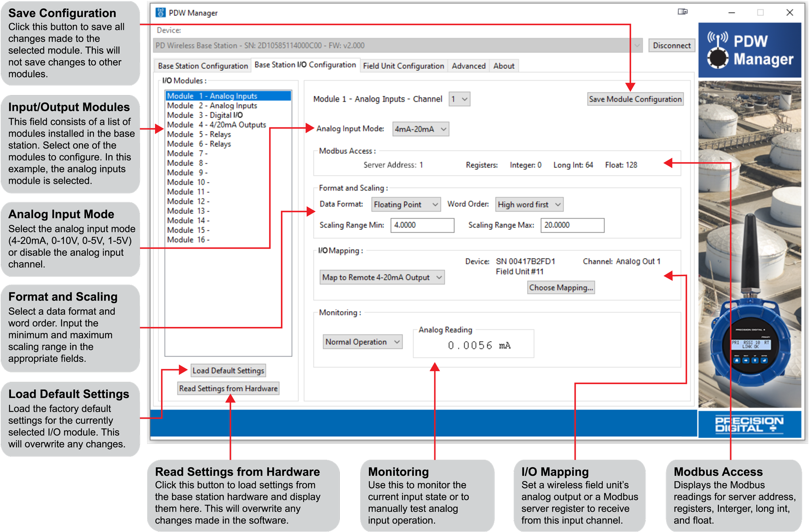This screenshot has width=809, height=532.
Task: Open the Device selection dropdown
Action: (x=398, y=45)
